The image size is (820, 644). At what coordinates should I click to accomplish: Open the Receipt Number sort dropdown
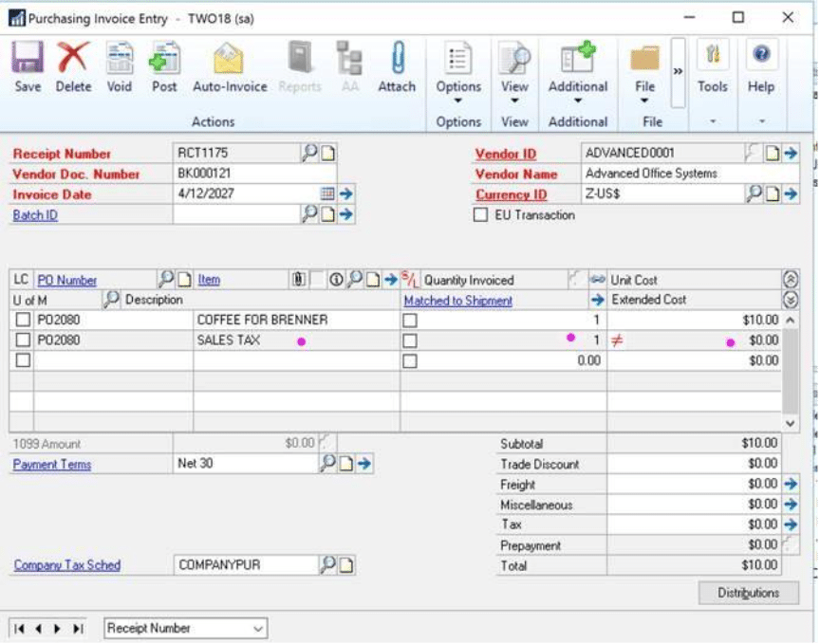pos(185,628)
